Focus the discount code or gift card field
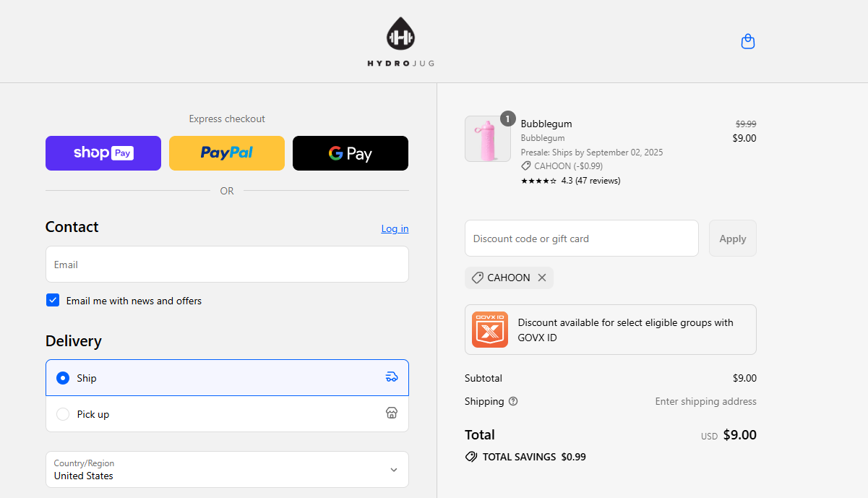This screenshot has width=868, height=498. point(582,239)
